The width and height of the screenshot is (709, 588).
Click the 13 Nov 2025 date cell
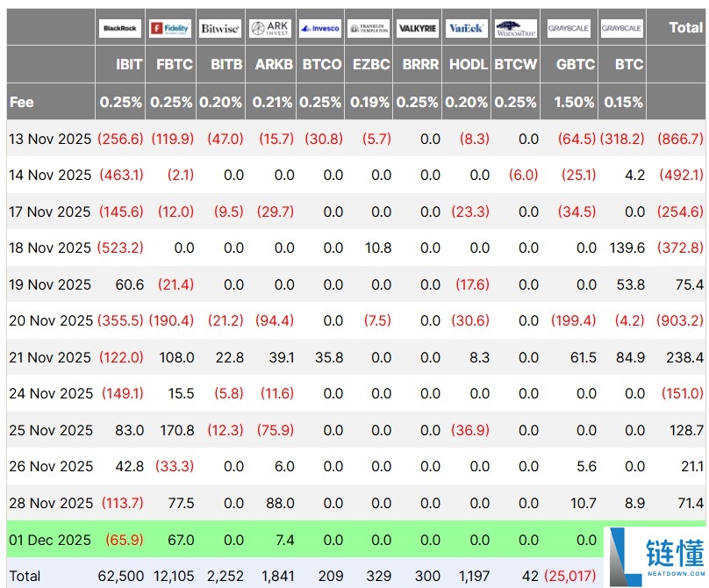click(x=50, y=139)
